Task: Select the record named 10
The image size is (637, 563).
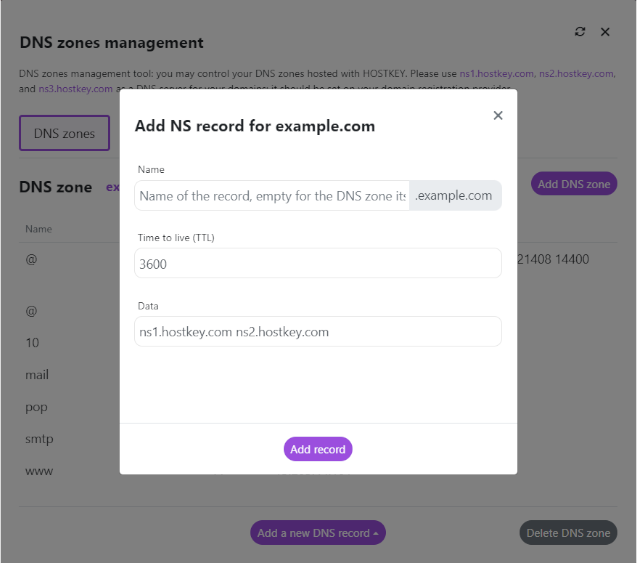Action: [32, 343]
